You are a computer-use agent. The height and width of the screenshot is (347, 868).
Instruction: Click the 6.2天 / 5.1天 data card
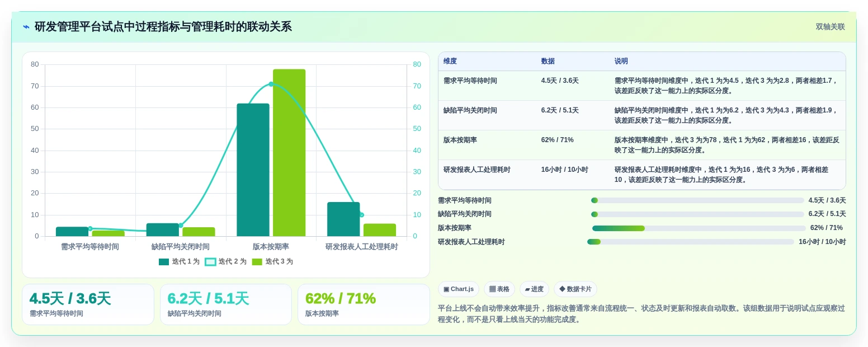point(226,304)
